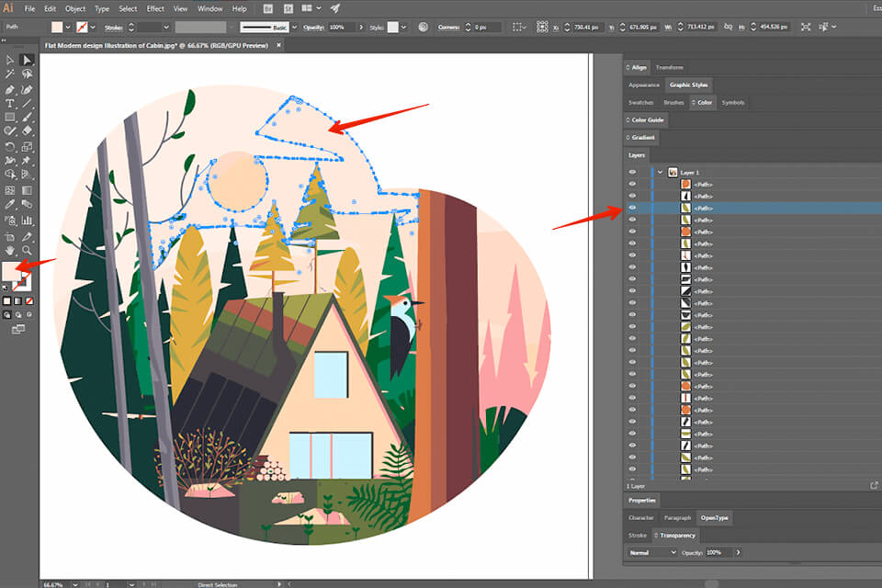882x588 pixels.
Task: Hide Layer 1 using its eye icon
Action: pos(632,172)
